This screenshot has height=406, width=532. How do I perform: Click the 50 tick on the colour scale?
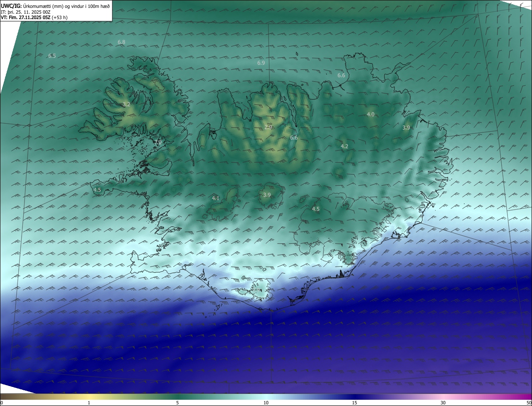pyautogui.click(x=529, y=403)
